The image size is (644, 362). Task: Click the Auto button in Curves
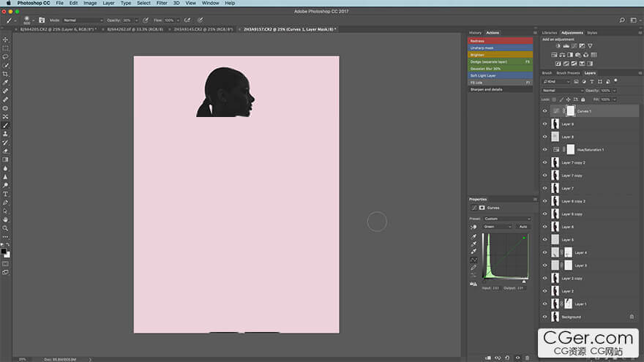pyautogui.click(x=523, y=227)
